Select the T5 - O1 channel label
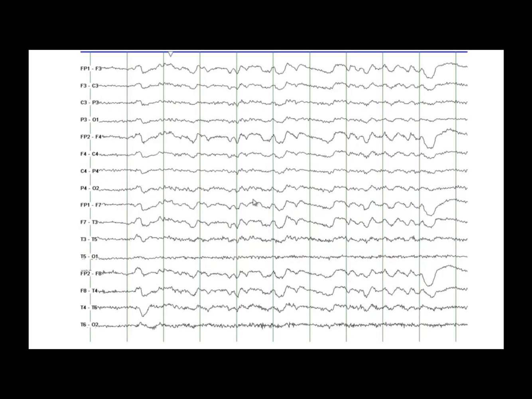 point(89,256)
